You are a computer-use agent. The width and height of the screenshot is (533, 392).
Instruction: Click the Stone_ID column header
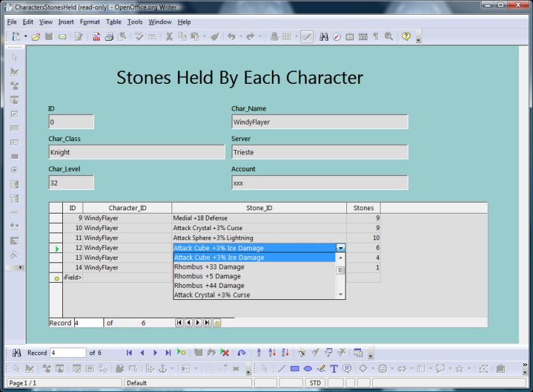point(259,208)
